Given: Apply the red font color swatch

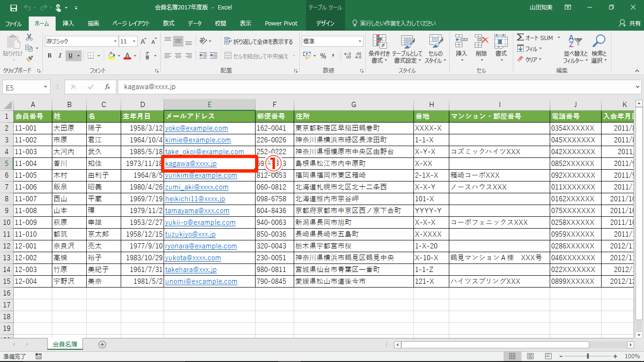Looking at the screenshot, I should [x=127, y=56].
